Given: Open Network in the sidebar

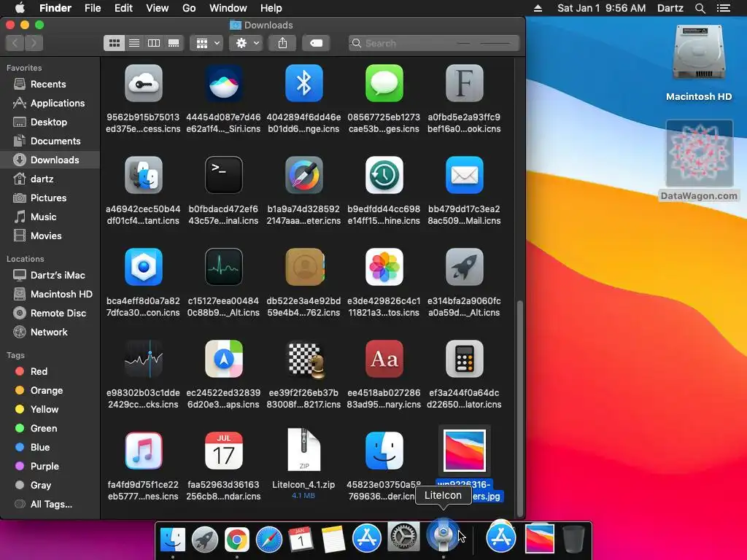Looking at the screenshot, I should 50,332.
